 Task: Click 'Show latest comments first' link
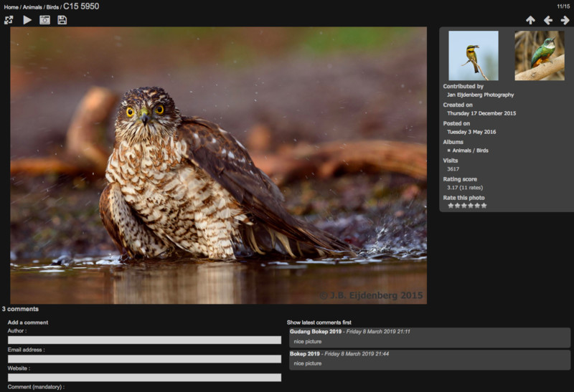(319, 322)
